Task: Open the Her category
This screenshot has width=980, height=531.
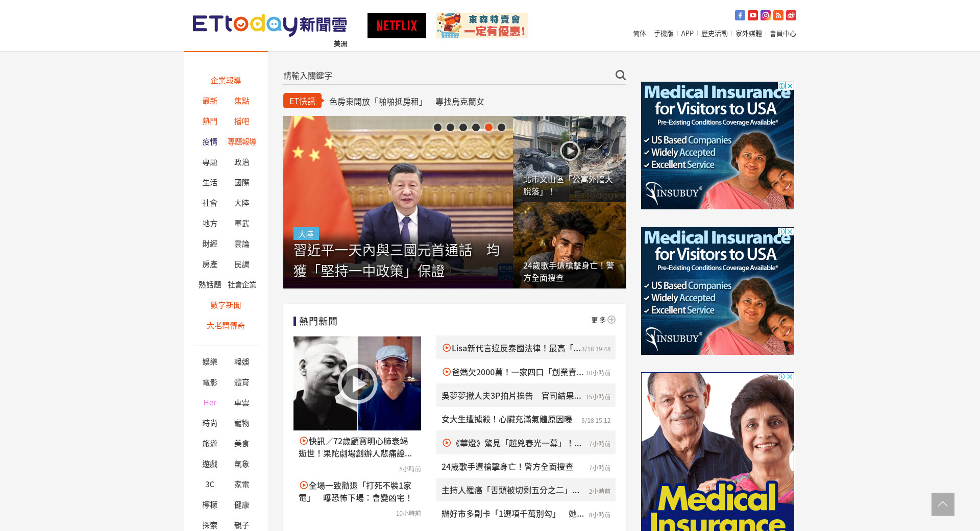Action: (210, 403)
